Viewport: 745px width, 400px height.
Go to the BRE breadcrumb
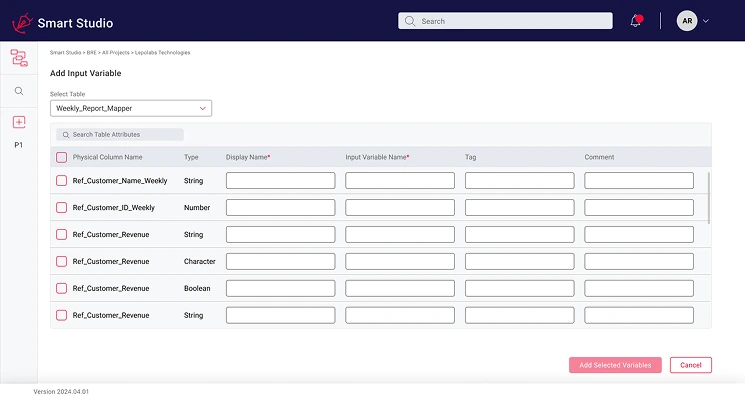[91, 52]
